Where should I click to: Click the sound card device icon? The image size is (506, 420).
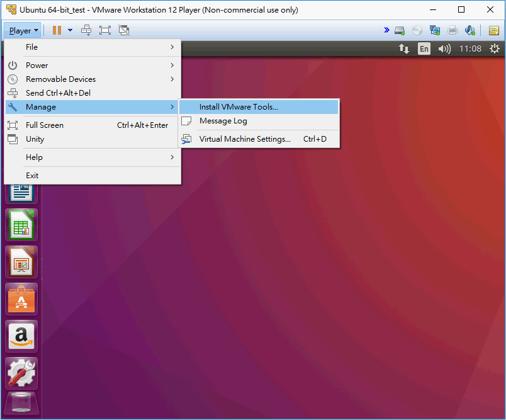point(470,30)
